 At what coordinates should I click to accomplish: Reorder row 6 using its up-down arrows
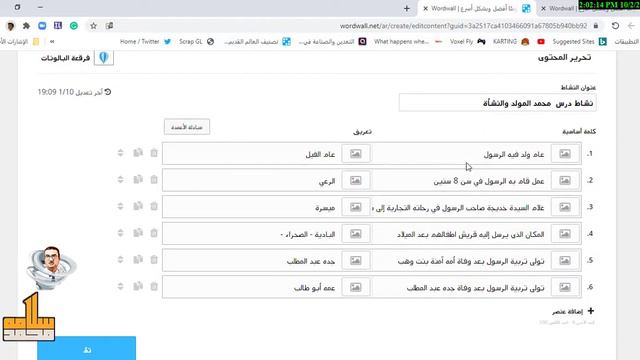click(120, 286)
